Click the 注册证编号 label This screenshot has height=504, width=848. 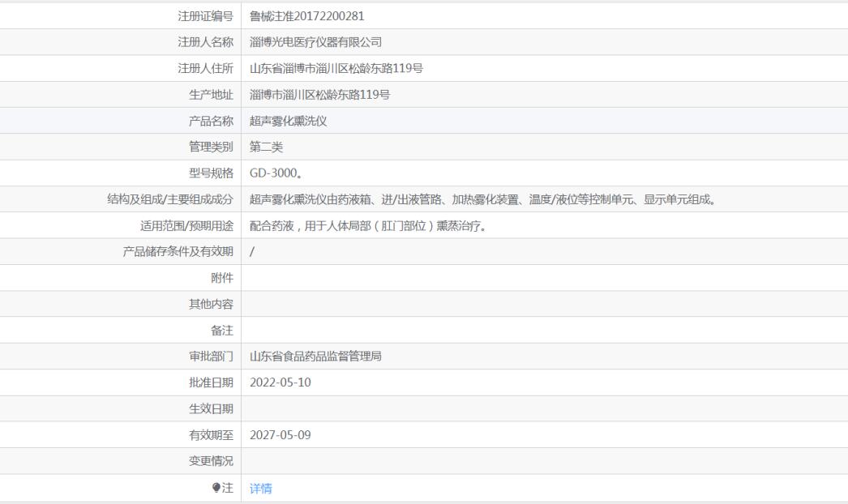coord(205,16)
